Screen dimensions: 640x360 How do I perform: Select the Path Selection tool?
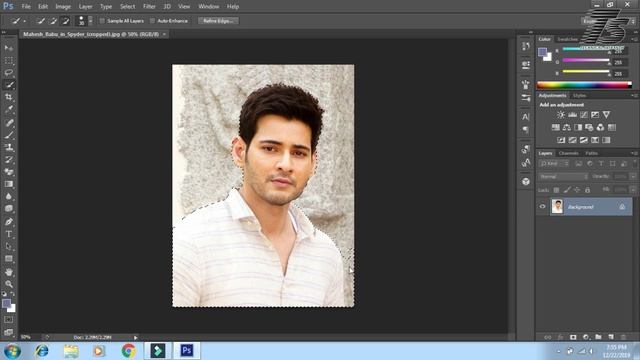9,246
